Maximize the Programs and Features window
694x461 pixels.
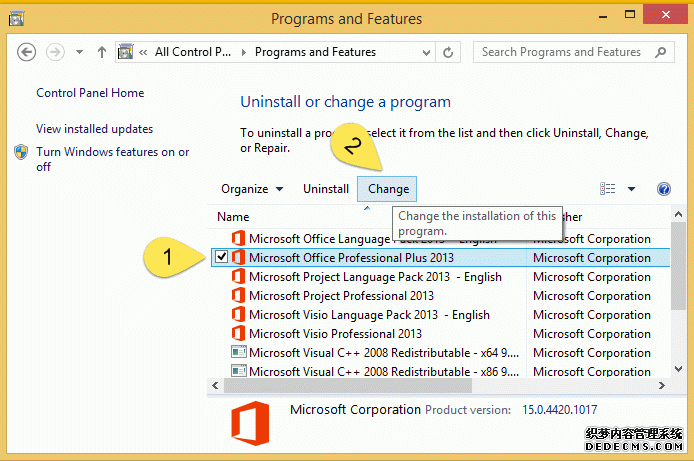630,15
